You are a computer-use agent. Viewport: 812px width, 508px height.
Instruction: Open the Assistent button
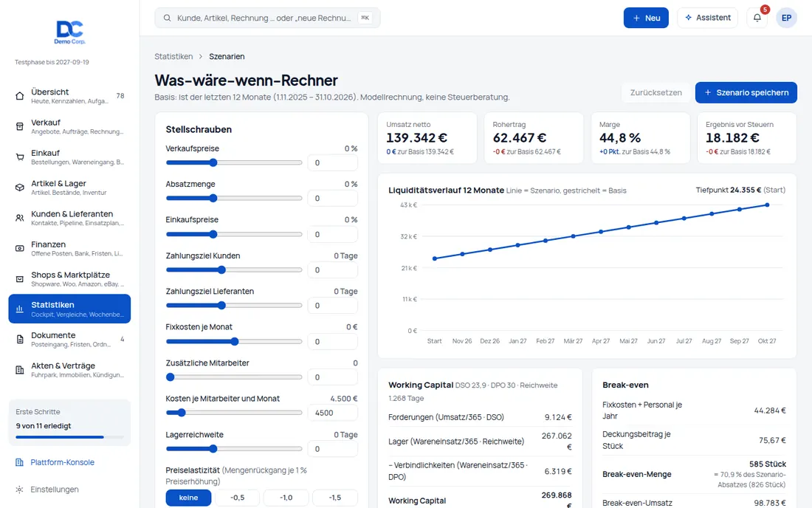point(707,18)
